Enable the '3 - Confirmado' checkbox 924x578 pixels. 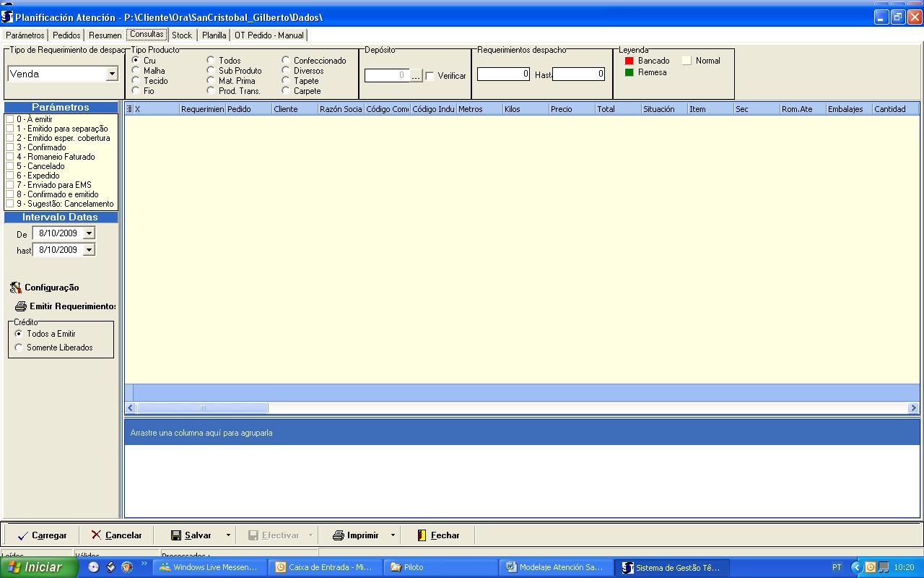[9, 147]
